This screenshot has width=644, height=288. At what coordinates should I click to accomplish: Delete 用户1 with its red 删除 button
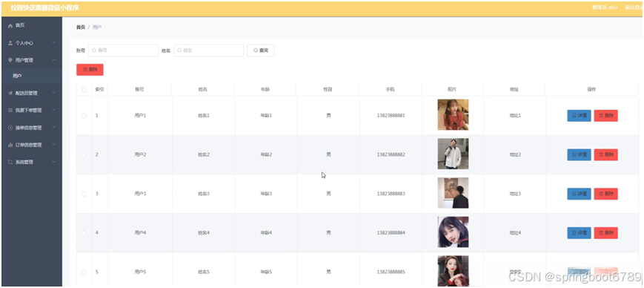pyautogui.click(x=605, y=116)
